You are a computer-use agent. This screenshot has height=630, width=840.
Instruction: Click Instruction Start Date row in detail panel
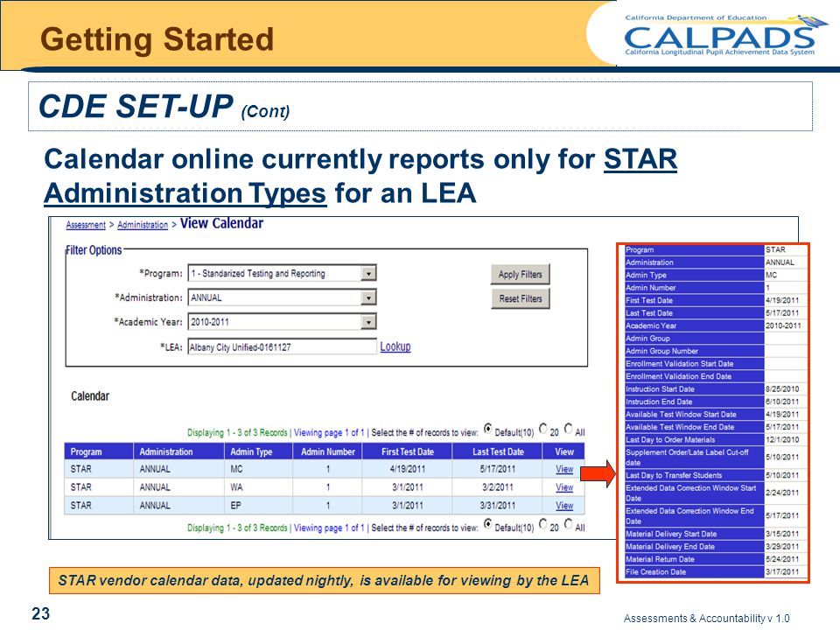click(x=716, y=388)
